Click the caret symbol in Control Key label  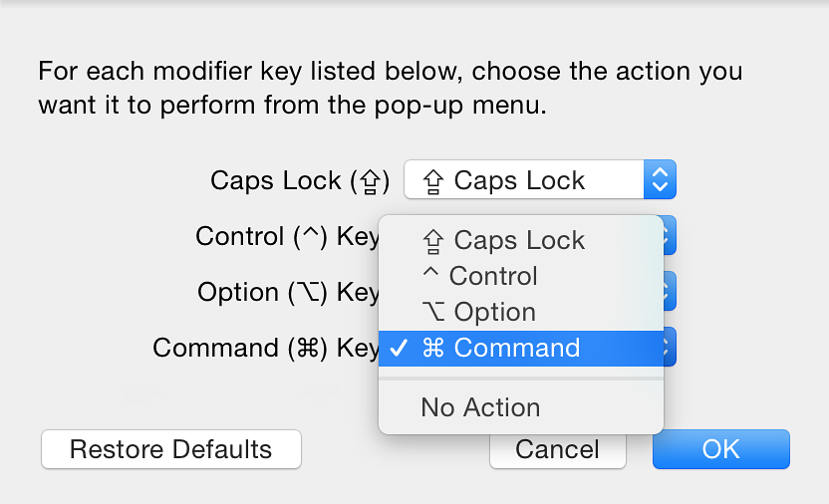point(310,233)
